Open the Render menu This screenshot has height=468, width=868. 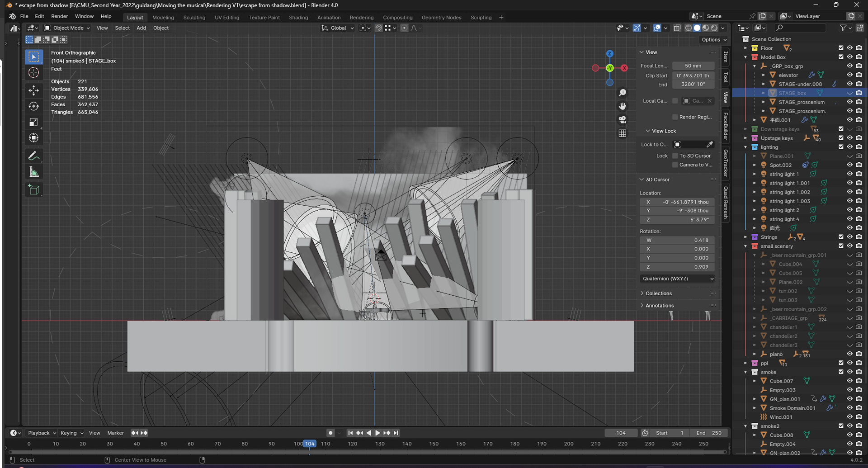tap(59, 16)
